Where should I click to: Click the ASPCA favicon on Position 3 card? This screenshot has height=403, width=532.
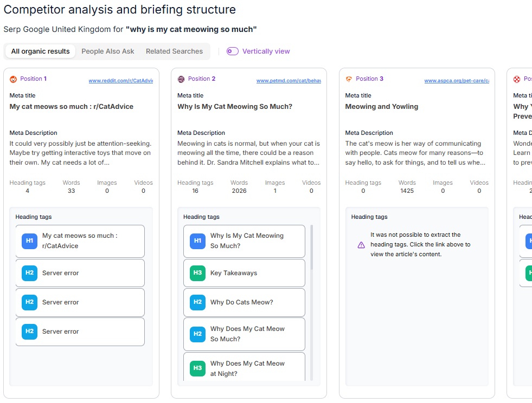[348, 78]
